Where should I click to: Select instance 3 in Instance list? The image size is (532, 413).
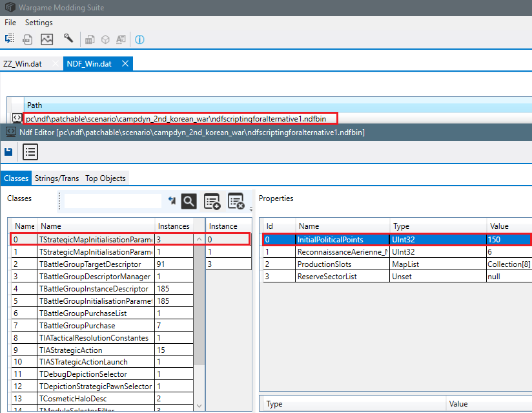pos(229,264)
